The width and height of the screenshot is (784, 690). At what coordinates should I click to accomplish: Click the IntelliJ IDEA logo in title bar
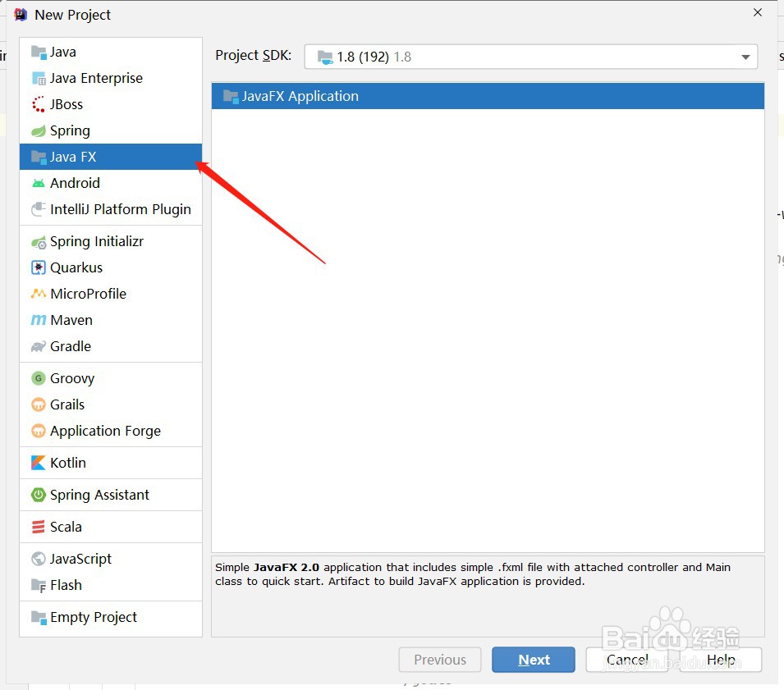(21, 15)
